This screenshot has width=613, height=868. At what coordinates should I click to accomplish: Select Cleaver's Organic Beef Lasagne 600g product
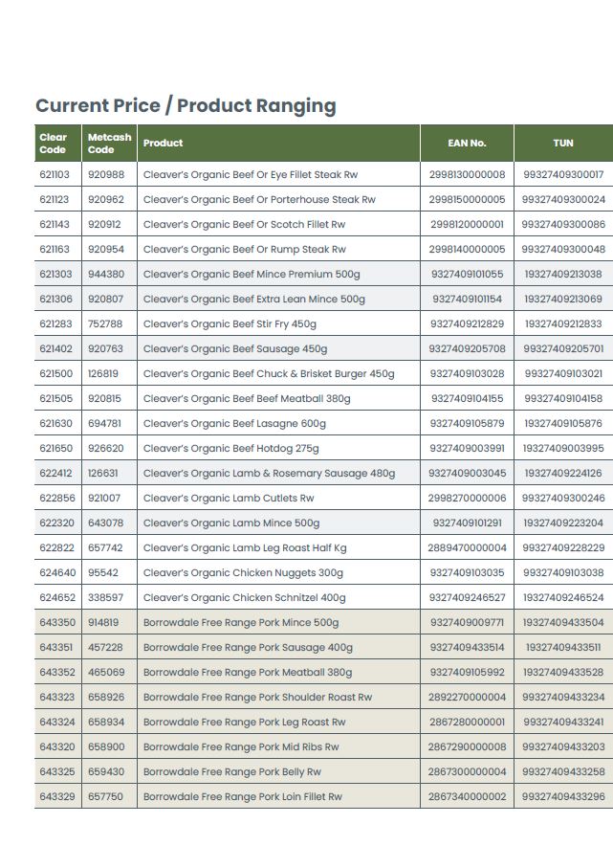click(234, 424)
